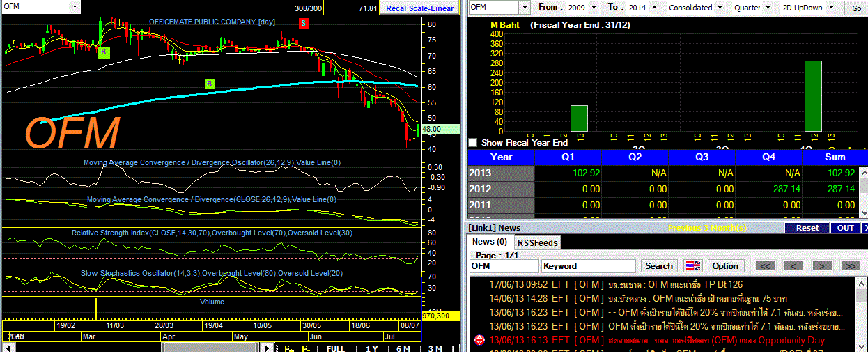Screen dimensions: 868x356
Task: Switch to the News (0) tab
Action: [x=490, y=242]
